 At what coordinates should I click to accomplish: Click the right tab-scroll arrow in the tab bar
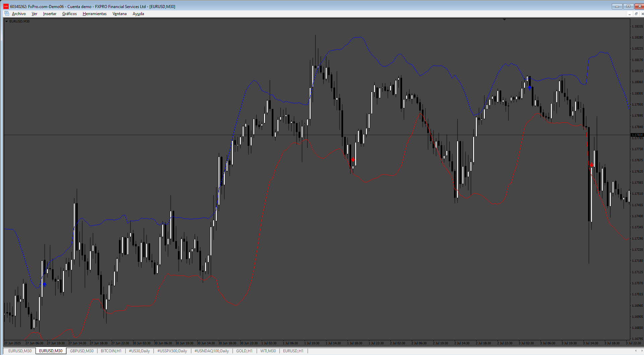(x=642, y=351)
